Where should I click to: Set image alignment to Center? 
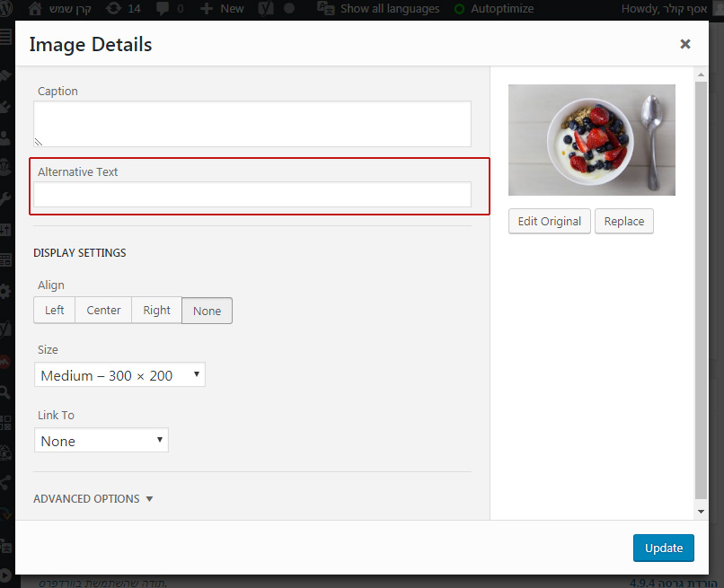click(x=103, y=310)
